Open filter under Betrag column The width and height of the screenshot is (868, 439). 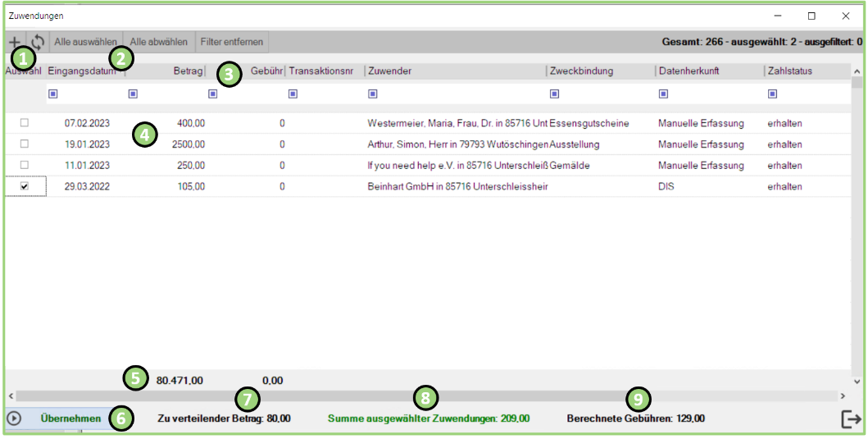coord(133,94)
